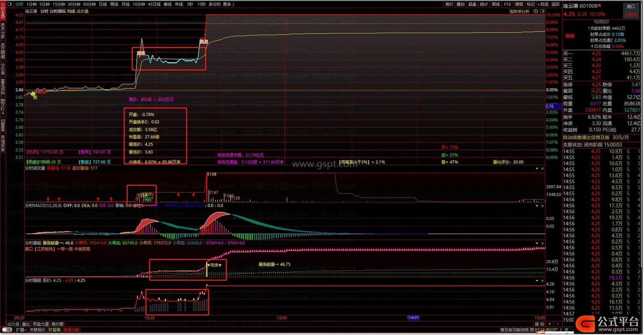
Task: Add stock via +自选 button
Action: coord(543,4)
